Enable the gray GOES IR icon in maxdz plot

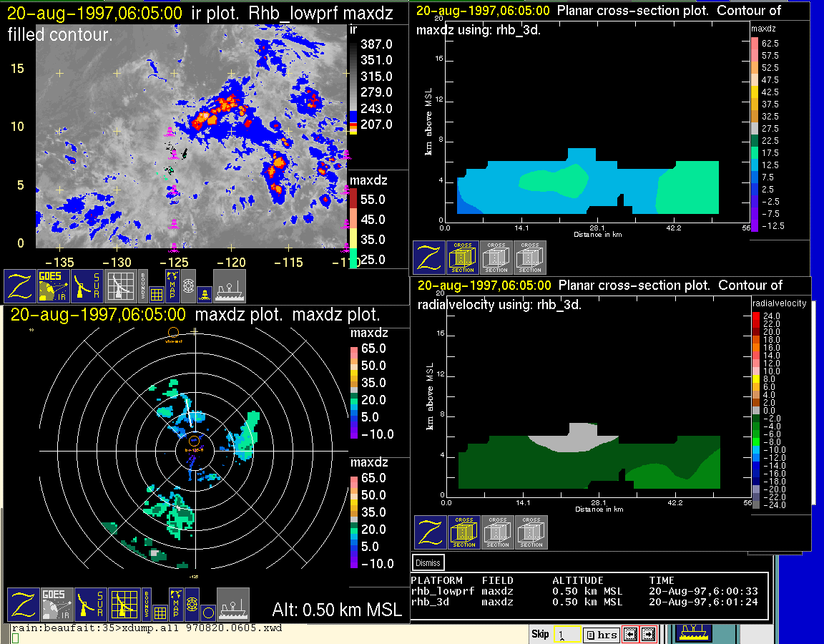(x=57, y=604)
